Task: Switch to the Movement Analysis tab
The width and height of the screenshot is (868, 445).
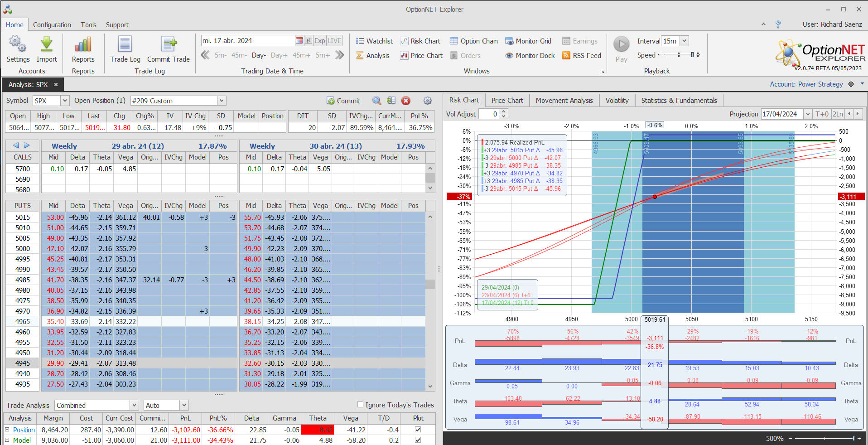Action: [x=564, y=101]
